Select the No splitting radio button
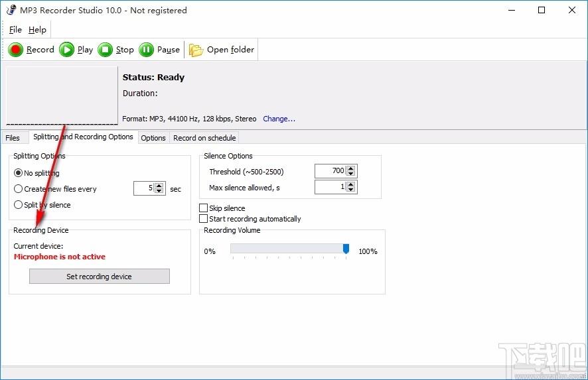This screenshot has height=380, width=588. pyautogui.click(x=18, y=173)
